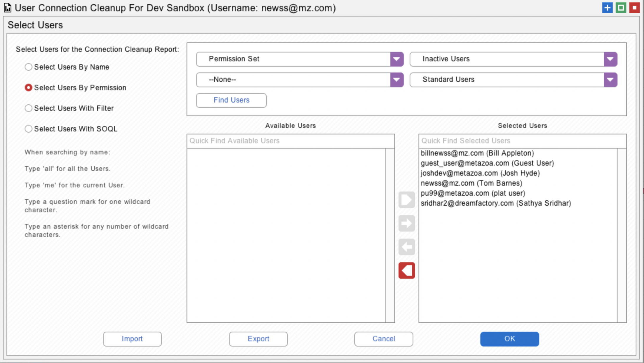Click the red square close icon
Viewport: 644px width, 363px height.
(635, 8)
